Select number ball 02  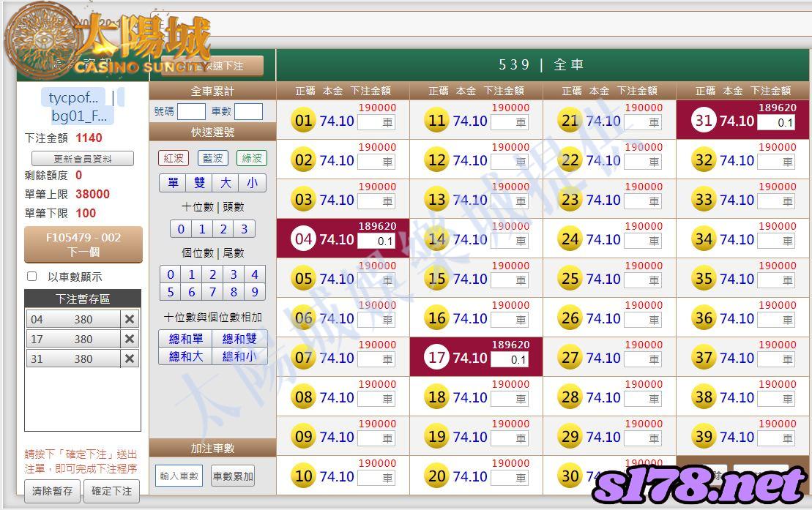303,160
